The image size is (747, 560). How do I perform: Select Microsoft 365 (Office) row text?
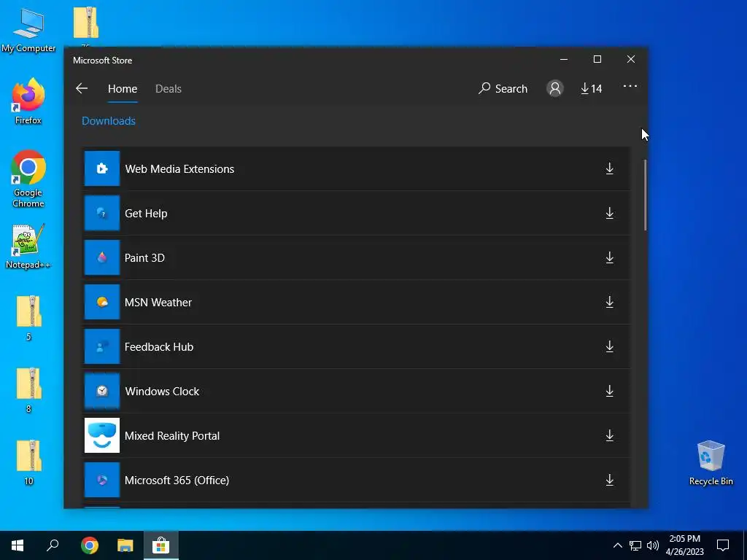[177, 480]
